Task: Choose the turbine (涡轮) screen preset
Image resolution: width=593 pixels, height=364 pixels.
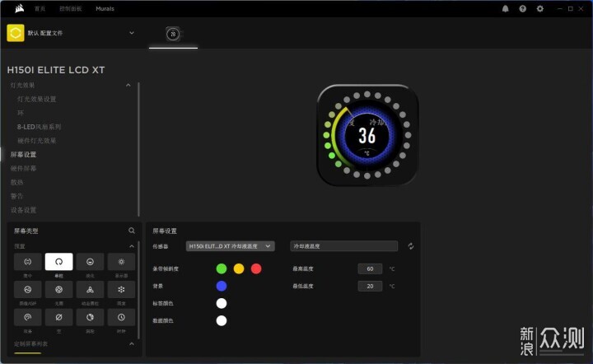Action: pyautogui.click(x=90, y=317)
